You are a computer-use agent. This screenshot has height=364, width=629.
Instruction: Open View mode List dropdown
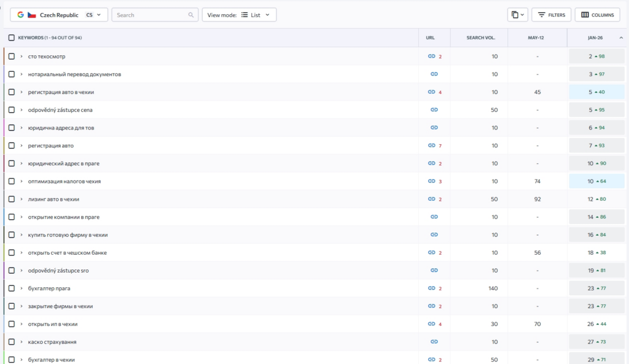239,15
